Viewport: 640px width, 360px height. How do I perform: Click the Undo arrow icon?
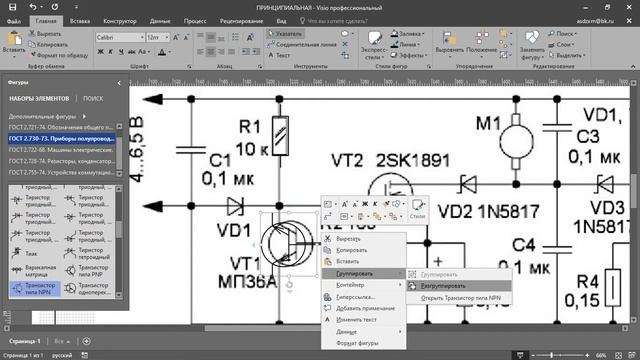(33, 7)
